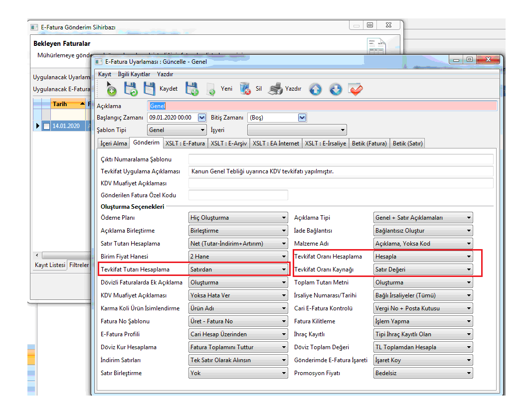Click the Kaydet save icon

(149, 89)
